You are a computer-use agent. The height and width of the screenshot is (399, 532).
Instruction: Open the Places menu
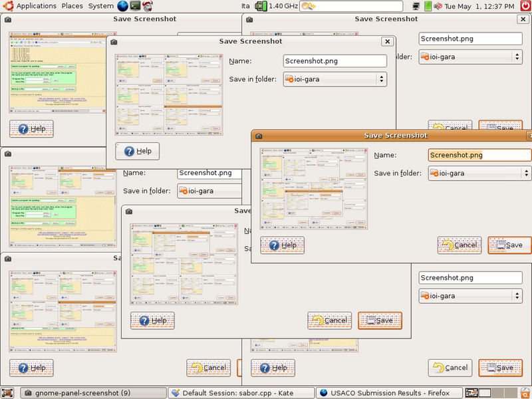(x=72, y=6)
